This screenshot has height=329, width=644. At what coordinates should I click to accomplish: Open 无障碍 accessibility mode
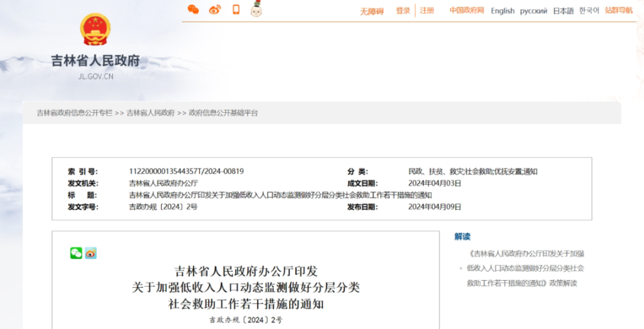tap(372, 11)
